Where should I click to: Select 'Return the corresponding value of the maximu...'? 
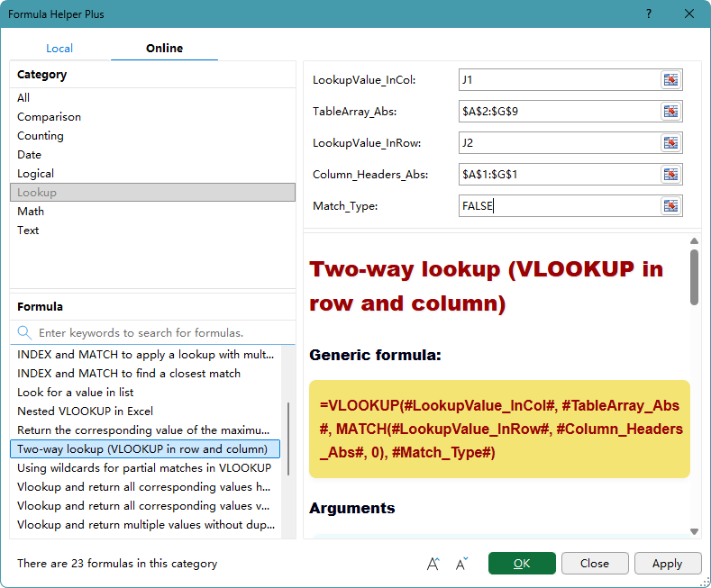pos(145,430)
